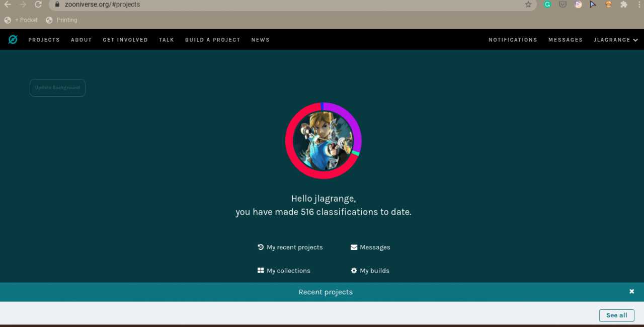Open Get Involved in navigation
Image resolution: width=644 pixels, height=327 pixels.
point(125,40)
